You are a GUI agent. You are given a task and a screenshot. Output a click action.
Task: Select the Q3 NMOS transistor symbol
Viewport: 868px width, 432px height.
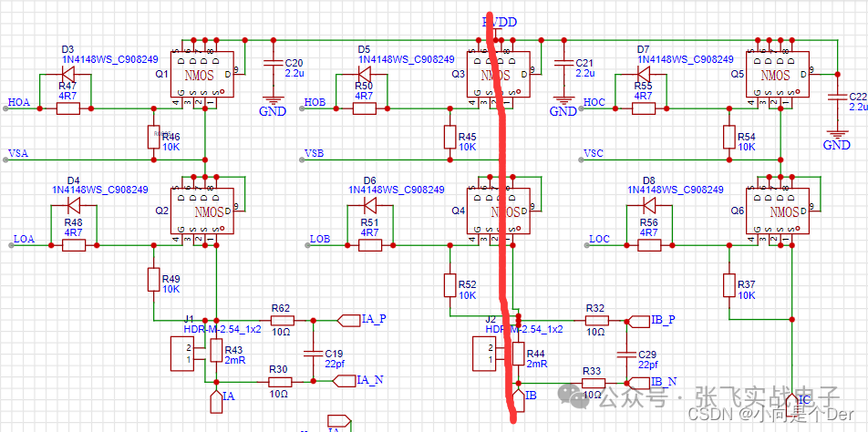tap(498, 74)
